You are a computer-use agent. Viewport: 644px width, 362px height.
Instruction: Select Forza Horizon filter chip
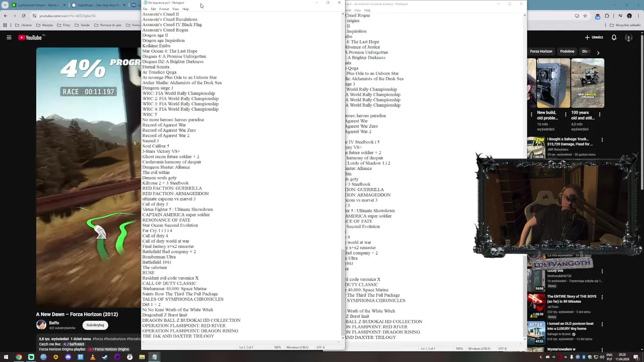coord(541,51)
